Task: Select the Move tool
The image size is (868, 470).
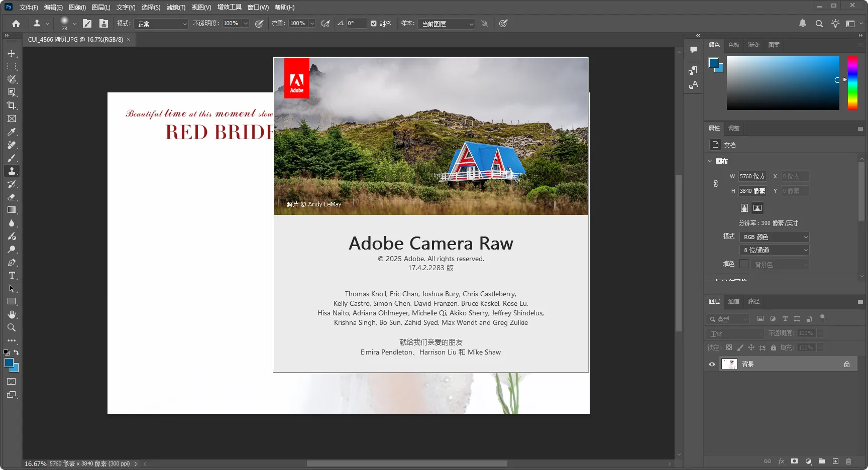Action: coord(12,53)
